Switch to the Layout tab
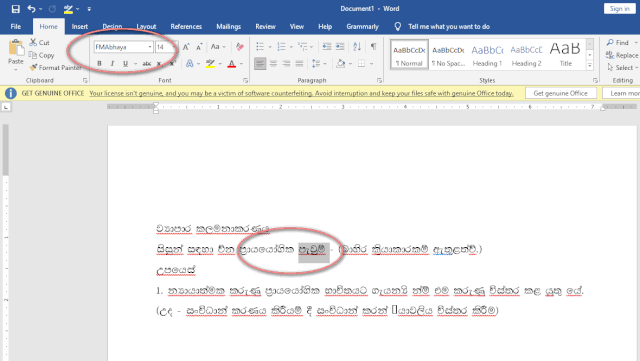Image resolution: width=640 pixels, height=361 pixels. pos(146,27)
